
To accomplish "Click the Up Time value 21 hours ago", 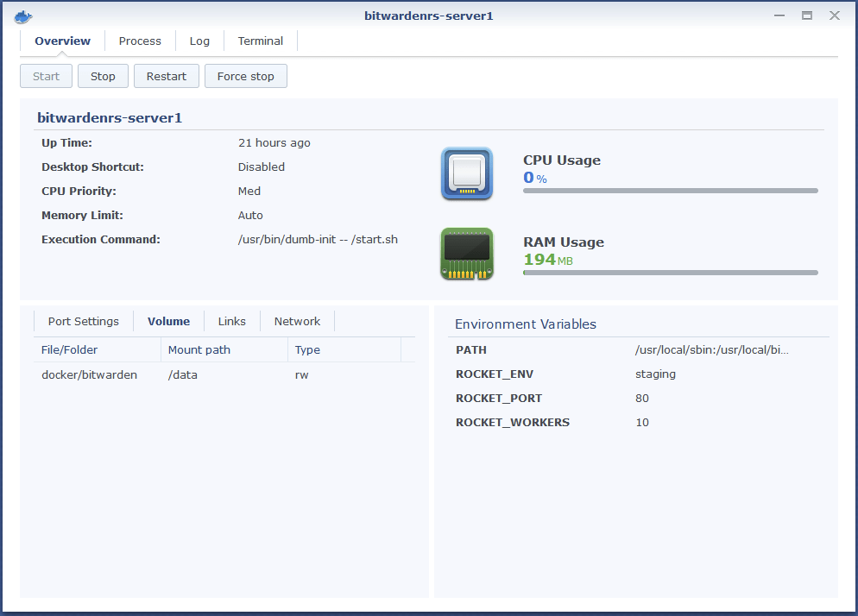I will point(274,143).
